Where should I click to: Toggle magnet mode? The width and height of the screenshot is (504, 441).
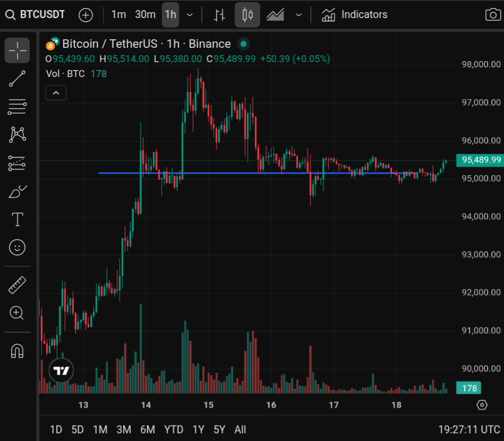[x=17, y=351]
